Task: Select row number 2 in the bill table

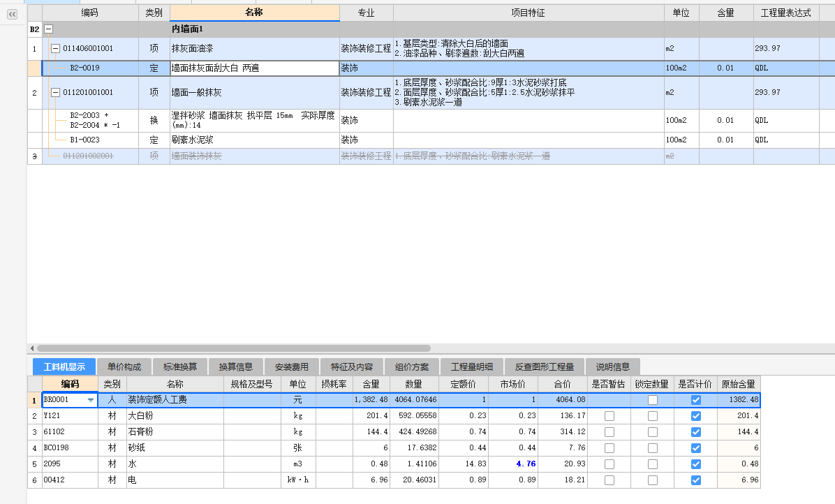Action: coord(35,93)
